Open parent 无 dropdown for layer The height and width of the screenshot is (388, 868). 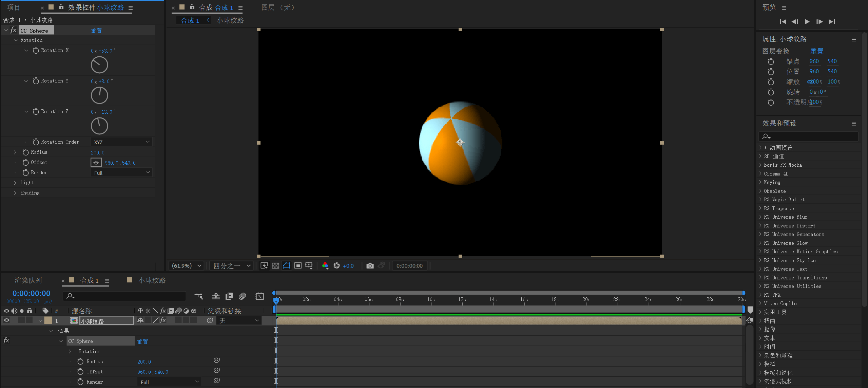pyautogui.click(x=239, y=320)
